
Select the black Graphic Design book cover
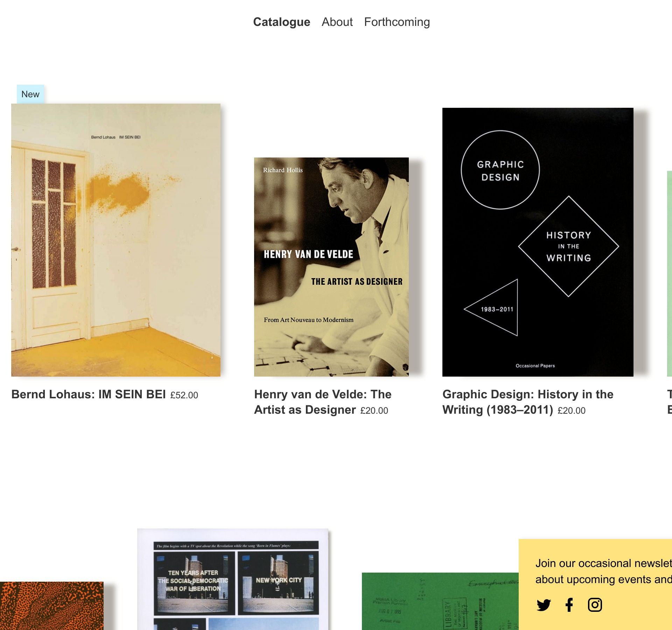click(538, 242)
